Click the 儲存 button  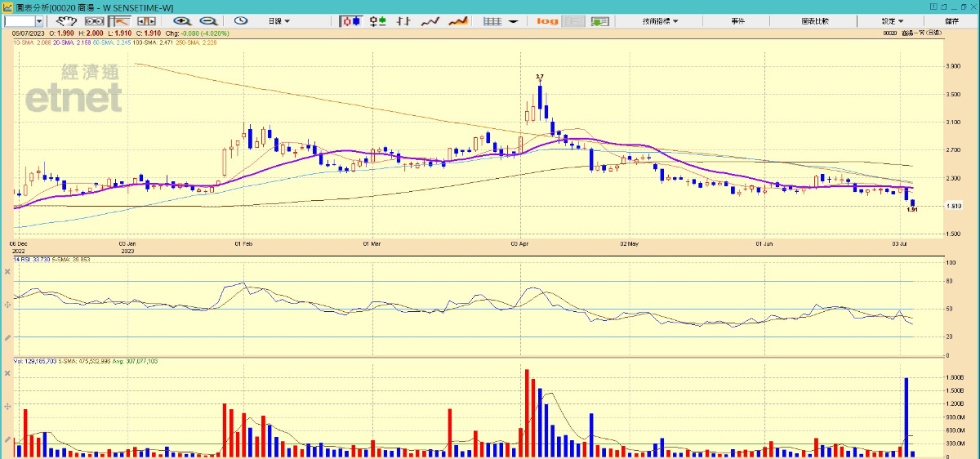coord(952,20)
